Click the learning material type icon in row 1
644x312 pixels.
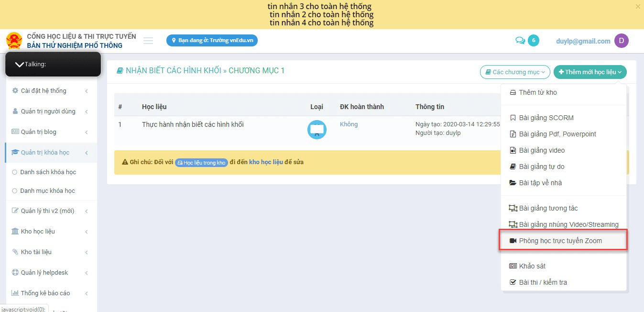317,129
